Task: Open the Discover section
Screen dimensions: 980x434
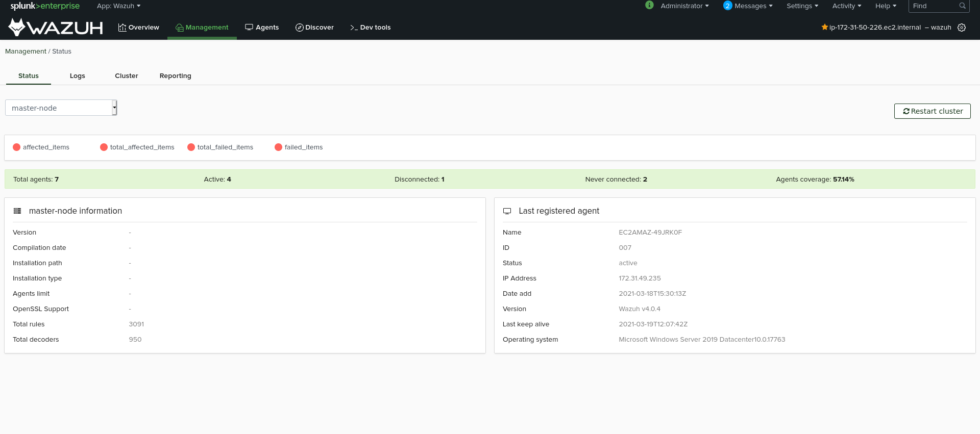Action: [314, 28]
